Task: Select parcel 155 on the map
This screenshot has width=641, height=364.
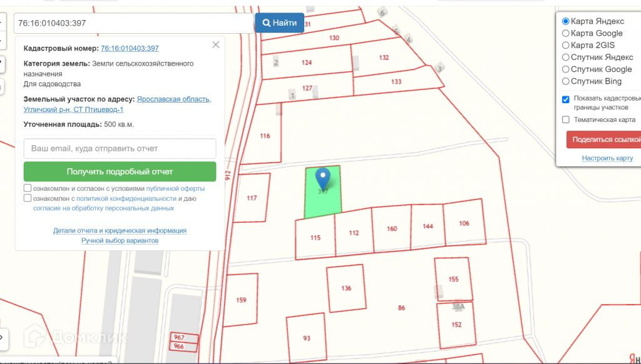Action: (453, 280)
